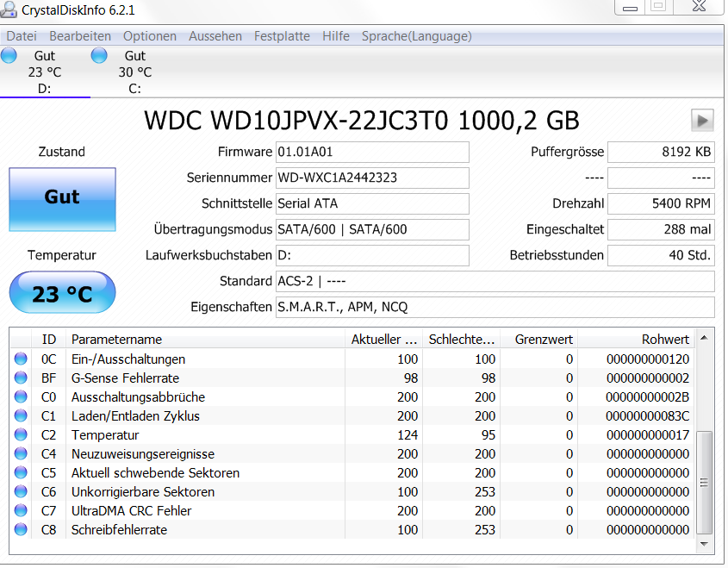The width and height of the screenshot is (728, 568).
Task: Click raw value 00000000002B
Action: pyautogui.click(x=648, y=397)
